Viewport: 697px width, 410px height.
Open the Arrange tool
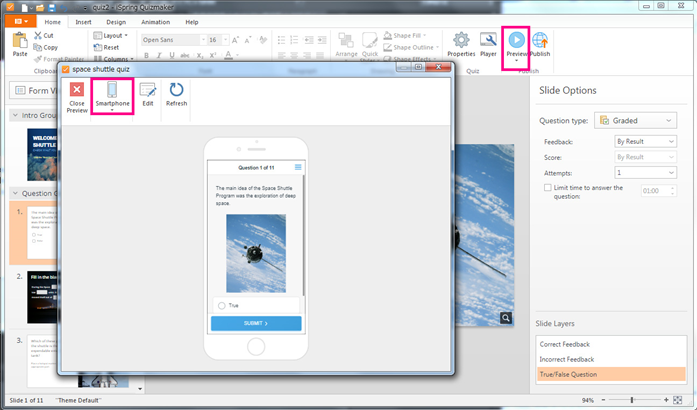[346, 44]
